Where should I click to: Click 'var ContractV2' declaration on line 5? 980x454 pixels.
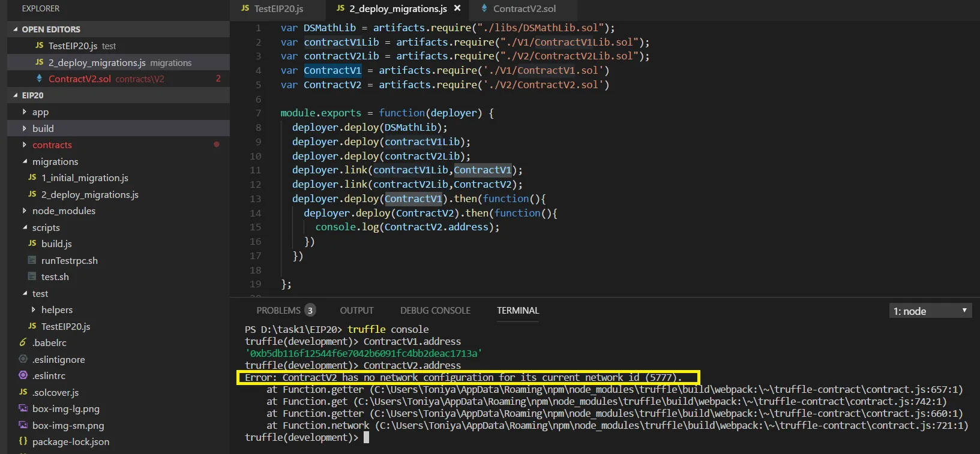coord(321,85)
